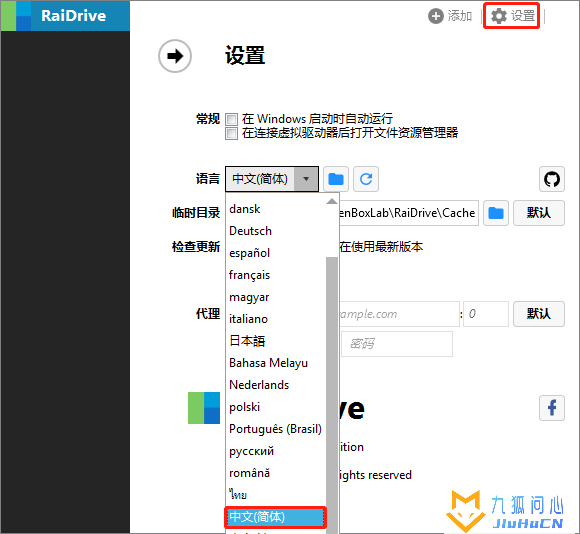Click the back arrow circle icon
580x534 pixels.
coord(175,56)
